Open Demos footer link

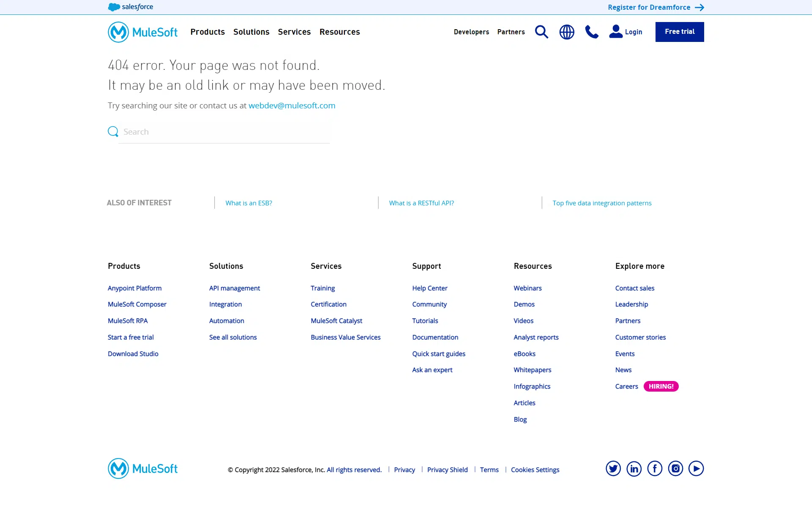pyautogui.click(x=524, y=304)
